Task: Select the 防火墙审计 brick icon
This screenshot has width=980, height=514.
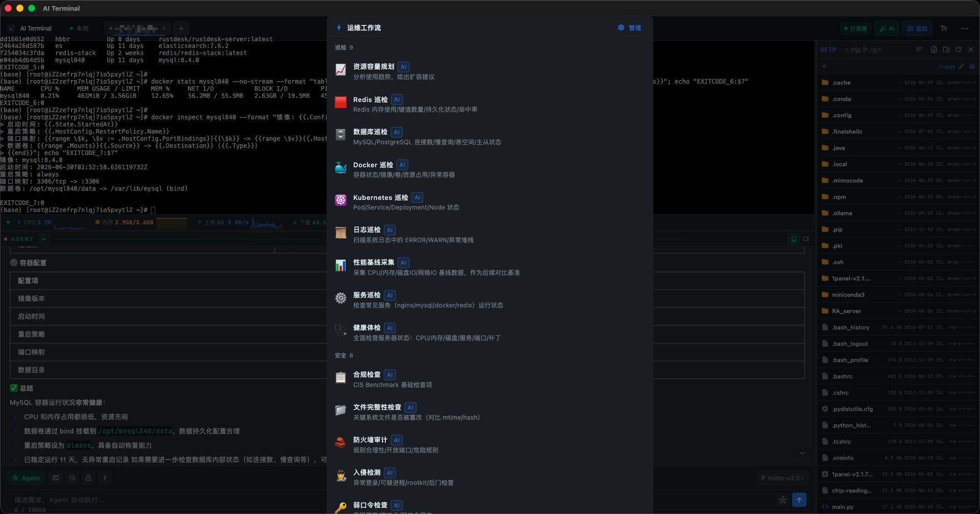Action: [340, 443]
